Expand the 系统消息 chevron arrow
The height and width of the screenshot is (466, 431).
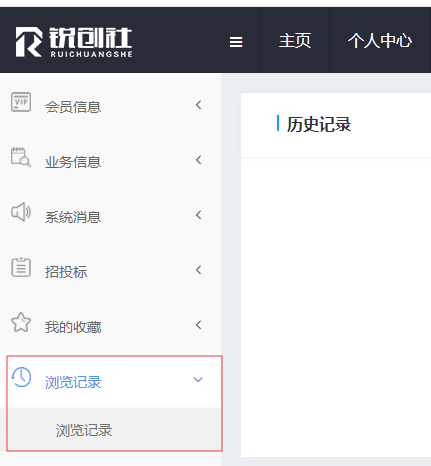[199, 215]
